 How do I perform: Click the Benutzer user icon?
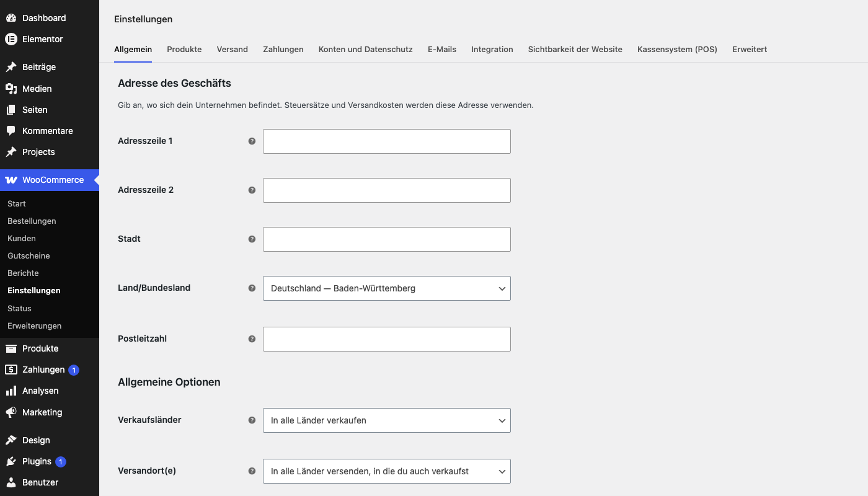coord(11,482)
